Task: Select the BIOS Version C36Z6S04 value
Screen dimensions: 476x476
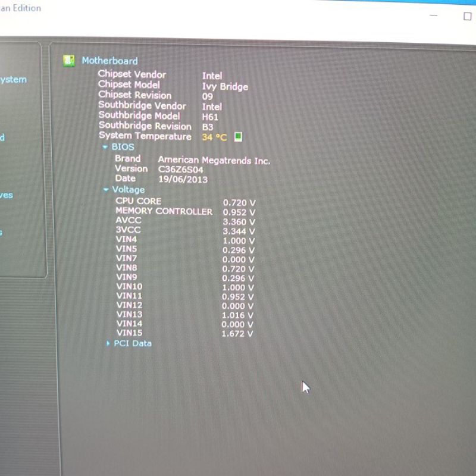Action: [180, 170]
